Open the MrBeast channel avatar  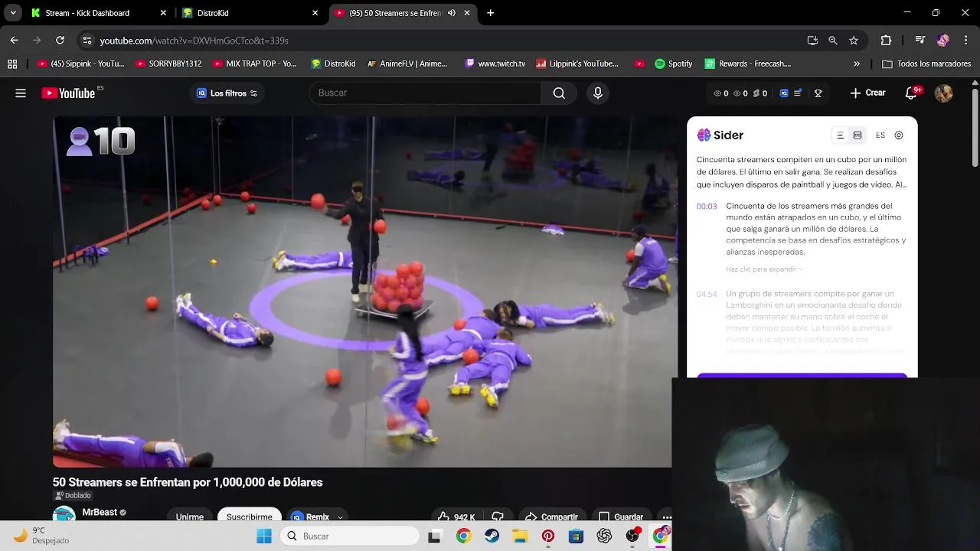[x=64, y=514]
